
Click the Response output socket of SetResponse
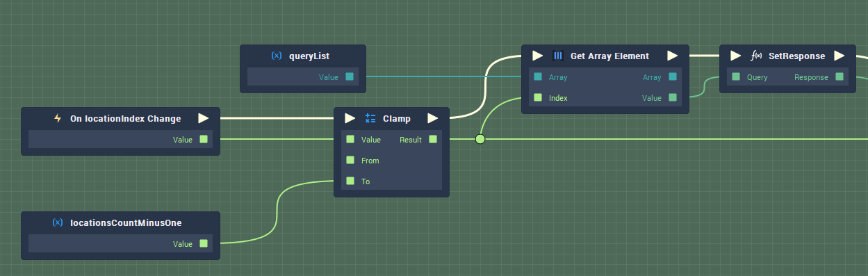click(x=840, y=77)
